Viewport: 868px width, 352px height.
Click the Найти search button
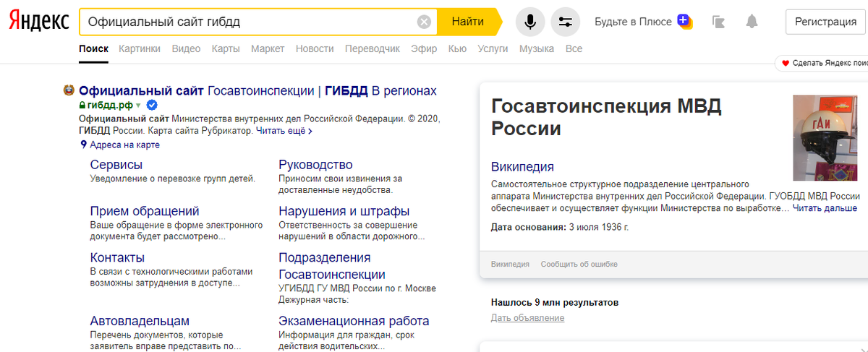pyautogui.click(x=468, y=22)
